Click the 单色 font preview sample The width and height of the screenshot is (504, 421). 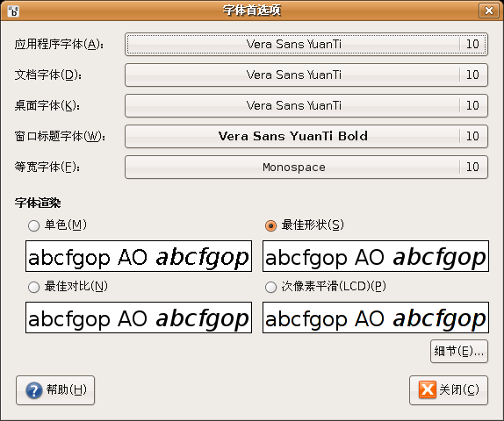pyautogui.click(x=139, y=256)
